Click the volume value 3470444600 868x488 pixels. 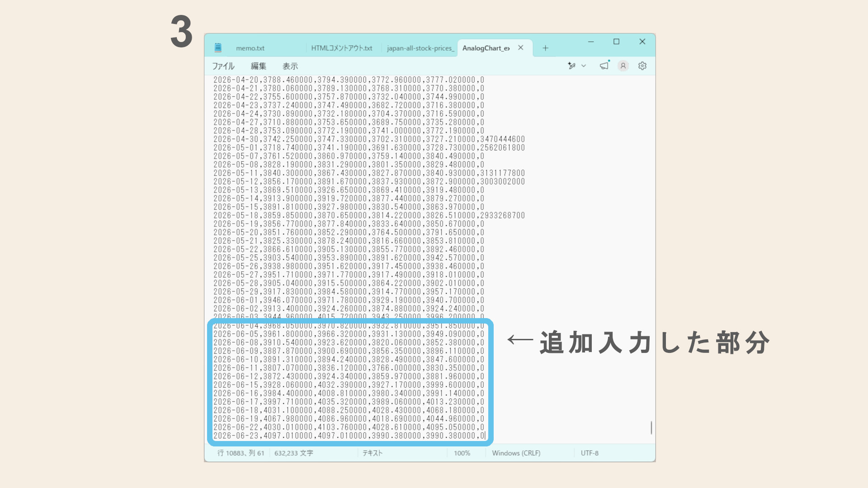502,139
